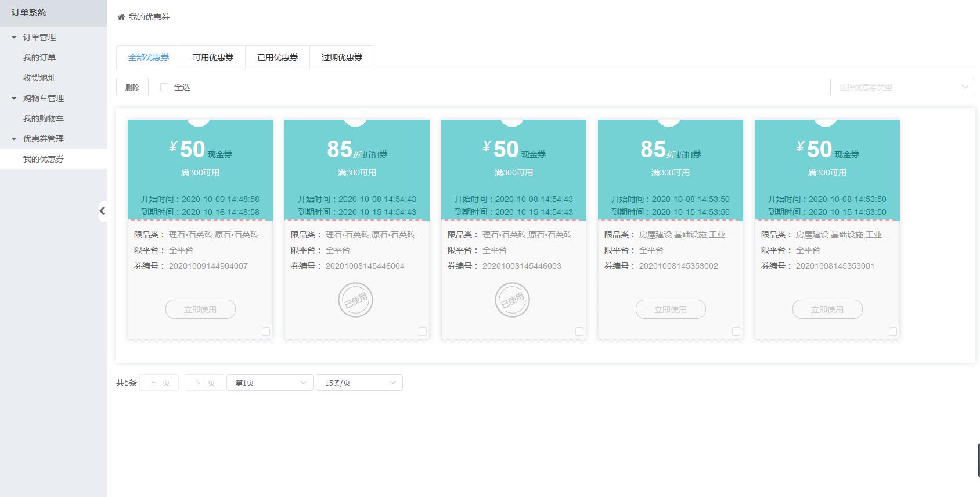Click coupon number 20201008145446004
This screenshot has height=497, width=980.
(365, 266)
